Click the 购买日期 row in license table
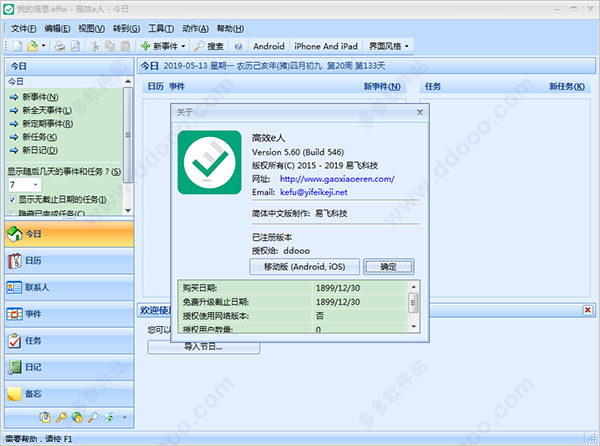The height and width of the screenshot is (446, 600). point(293,288)
